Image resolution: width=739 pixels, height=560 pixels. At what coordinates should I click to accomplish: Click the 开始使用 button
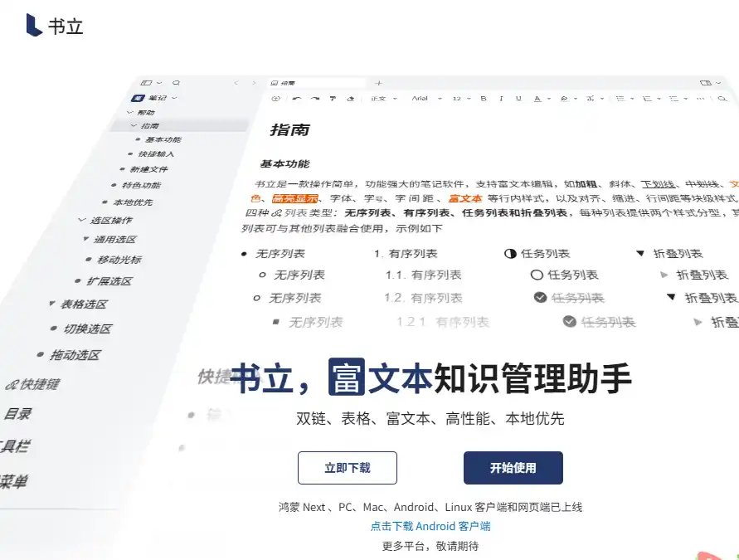pyautogui.click(x=513, y=468)
